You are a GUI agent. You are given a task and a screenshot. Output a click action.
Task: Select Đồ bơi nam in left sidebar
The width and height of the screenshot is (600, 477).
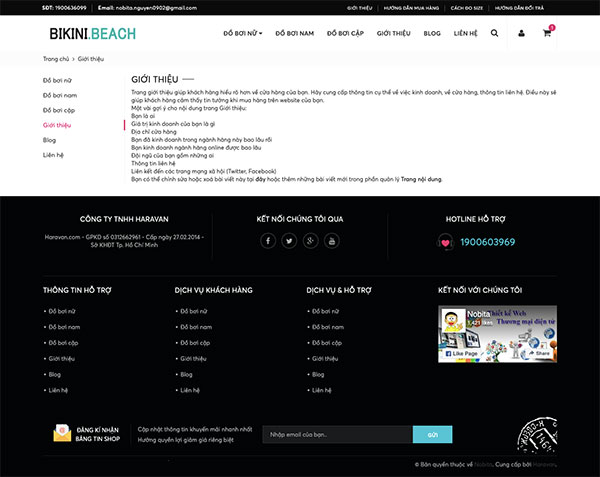(x=60, y=95)
